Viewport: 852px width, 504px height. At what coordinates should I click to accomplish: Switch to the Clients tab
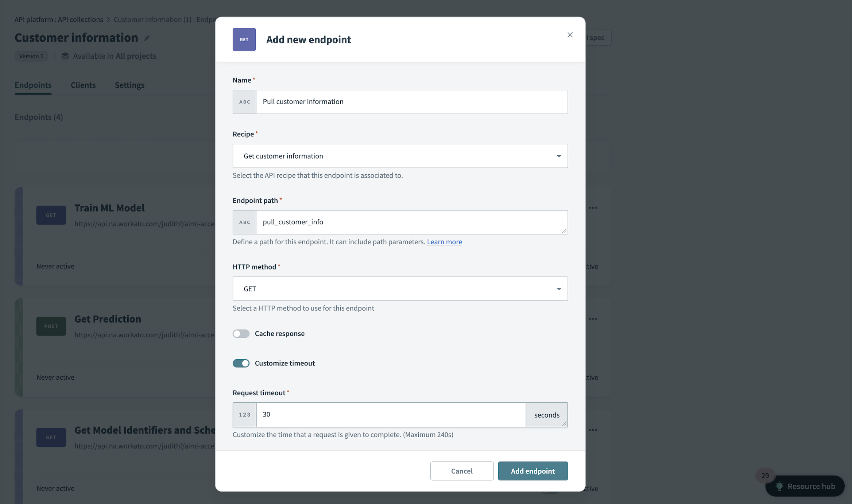[83, 85]
